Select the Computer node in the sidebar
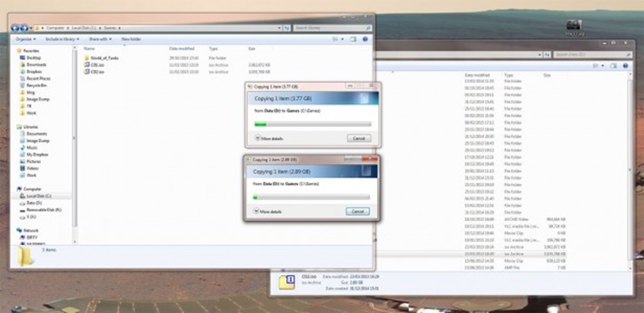Viewport: 644px width, 313px height. (x=28, y=189)
